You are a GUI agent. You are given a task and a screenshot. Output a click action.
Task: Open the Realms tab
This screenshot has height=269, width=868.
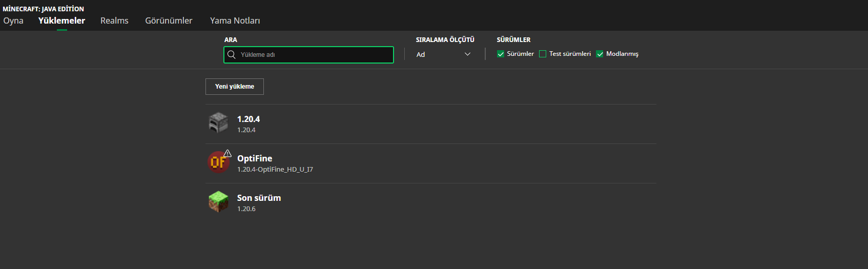(x=114, y=20)
